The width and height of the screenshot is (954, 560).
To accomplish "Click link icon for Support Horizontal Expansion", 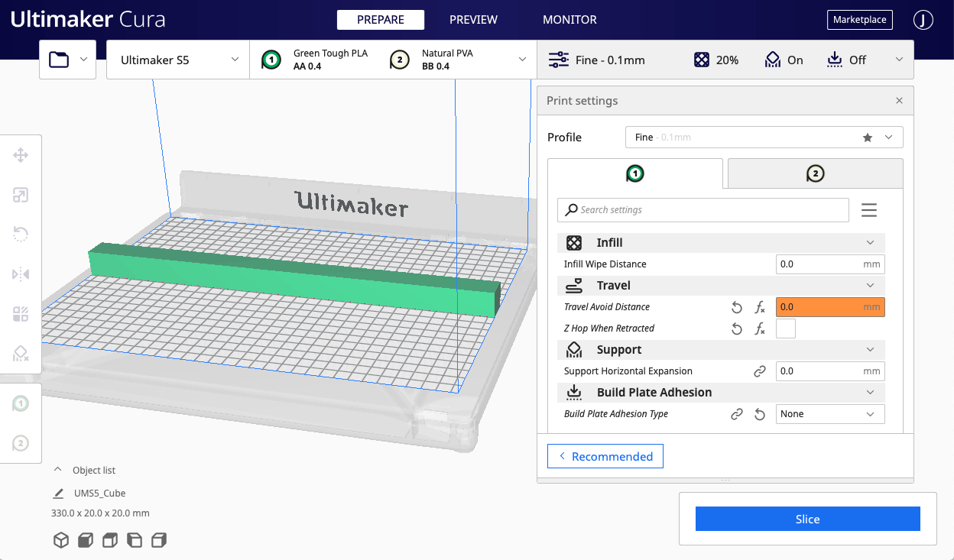I will pyautogui.click(x=760, y=371).
